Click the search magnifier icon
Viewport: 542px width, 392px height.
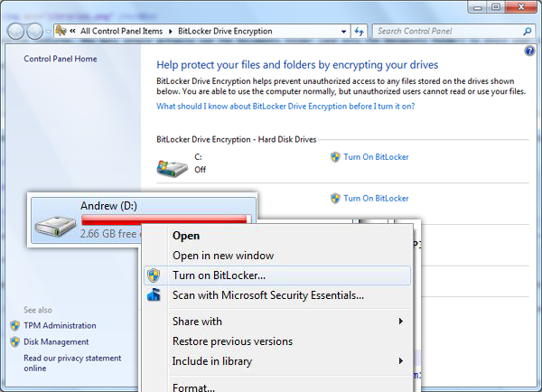coord(528,32)
